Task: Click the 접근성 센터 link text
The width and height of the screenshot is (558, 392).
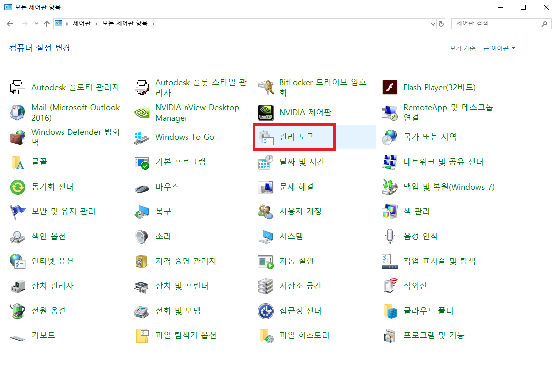Action: pos(301,311)
